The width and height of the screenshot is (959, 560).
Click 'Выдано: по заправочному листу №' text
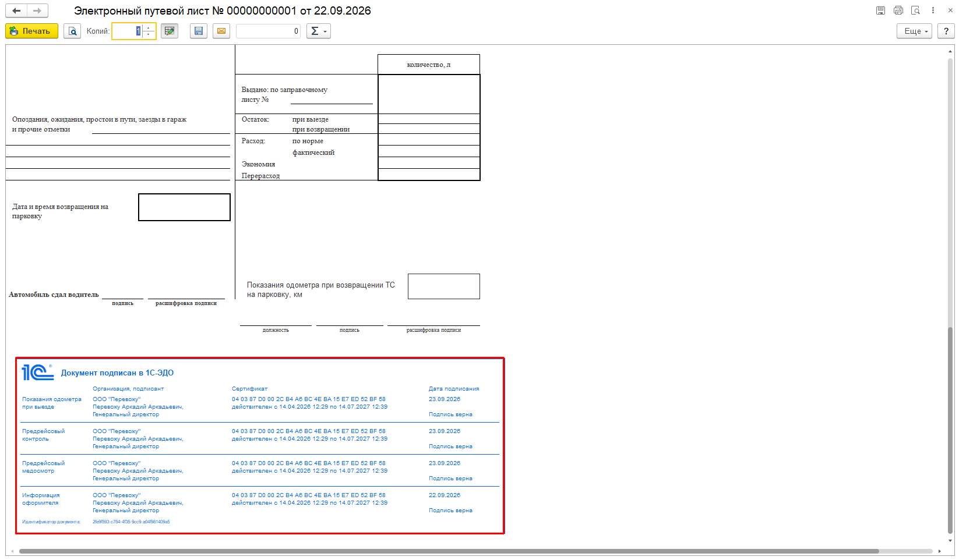pyautogui.click(x=284, y=94)
